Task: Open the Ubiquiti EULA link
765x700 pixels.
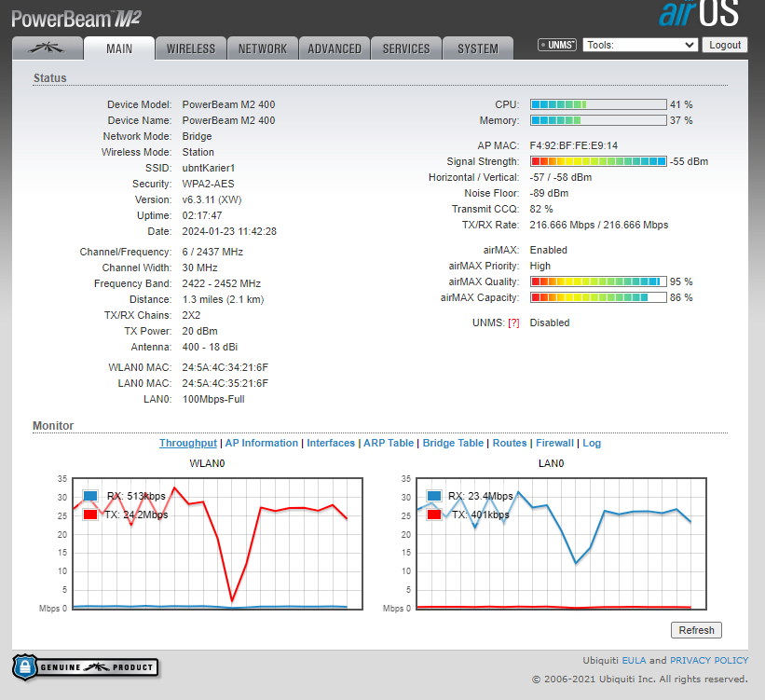Action: tap(634, 661)
